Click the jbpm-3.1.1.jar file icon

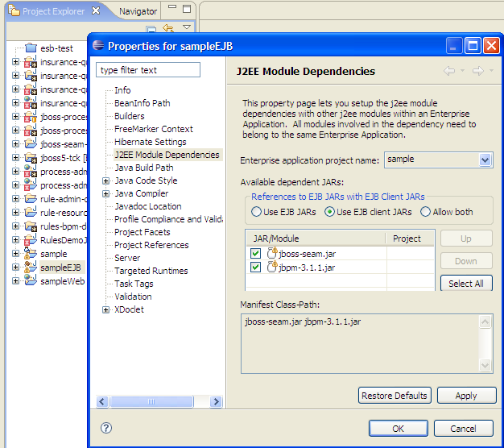pyautogui.click(x=272, y=267)
